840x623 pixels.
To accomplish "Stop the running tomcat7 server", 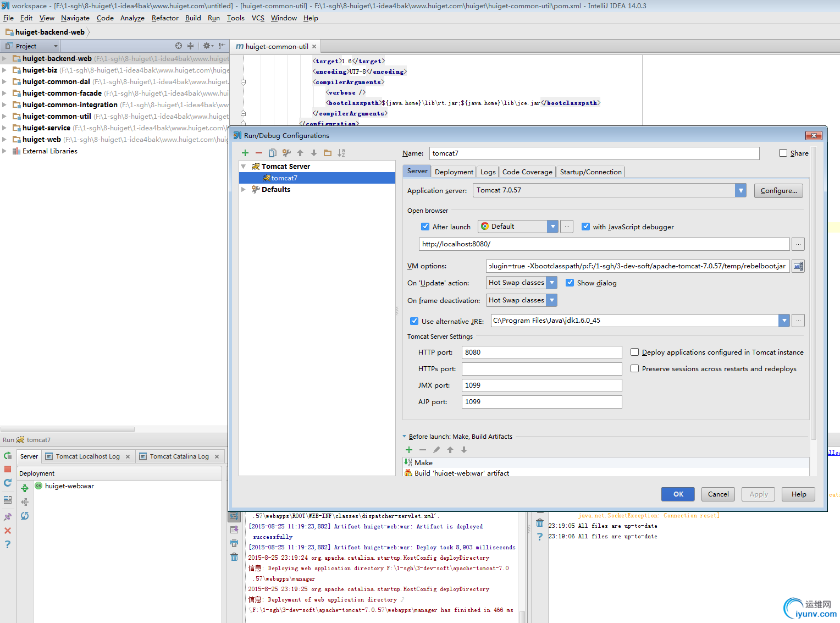I will pyautogui.click(x=8, y=469).
